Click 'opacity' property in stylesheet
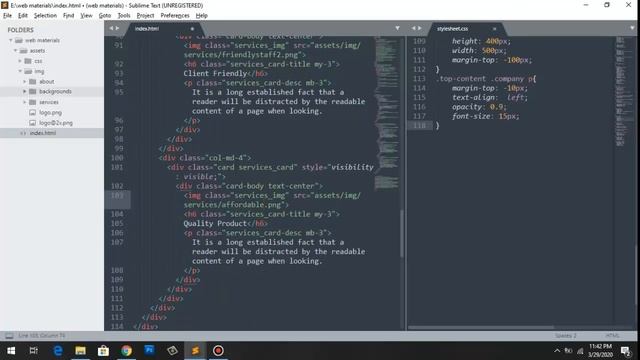Screen dimensions: 640x360 (467, 107)
